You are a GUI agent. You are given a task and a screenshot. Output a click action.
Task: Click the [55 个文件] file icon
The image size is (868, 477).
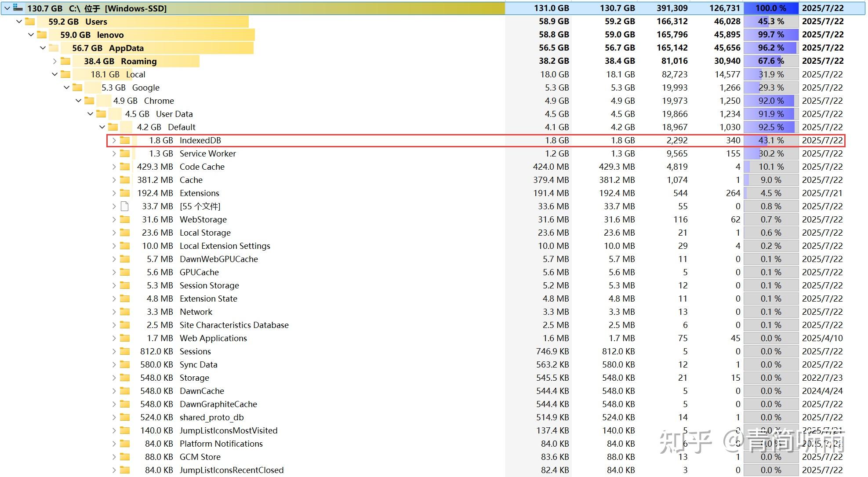pos(125,206)
